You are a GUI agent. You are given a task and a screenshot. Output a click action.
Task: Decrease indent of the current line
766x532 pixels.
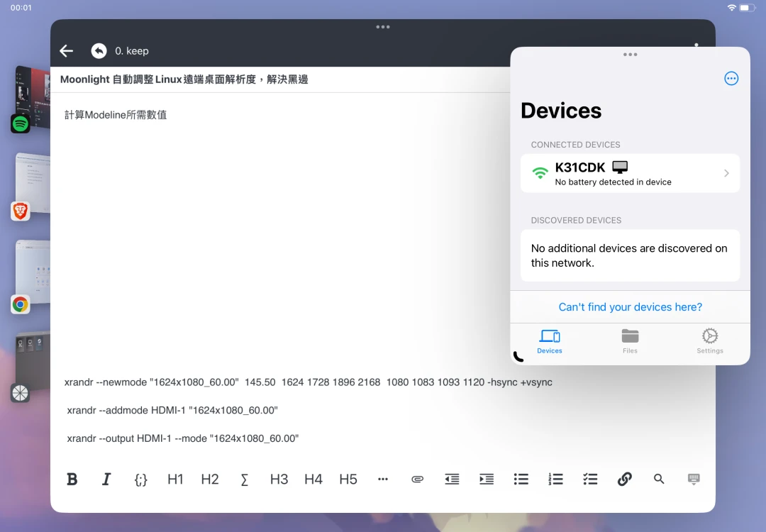tap(452, 480)
